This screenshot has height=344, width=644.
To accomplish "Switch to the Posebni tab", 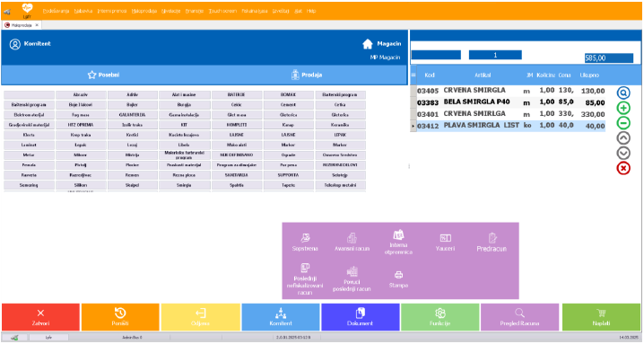I will tap(103, 75).
